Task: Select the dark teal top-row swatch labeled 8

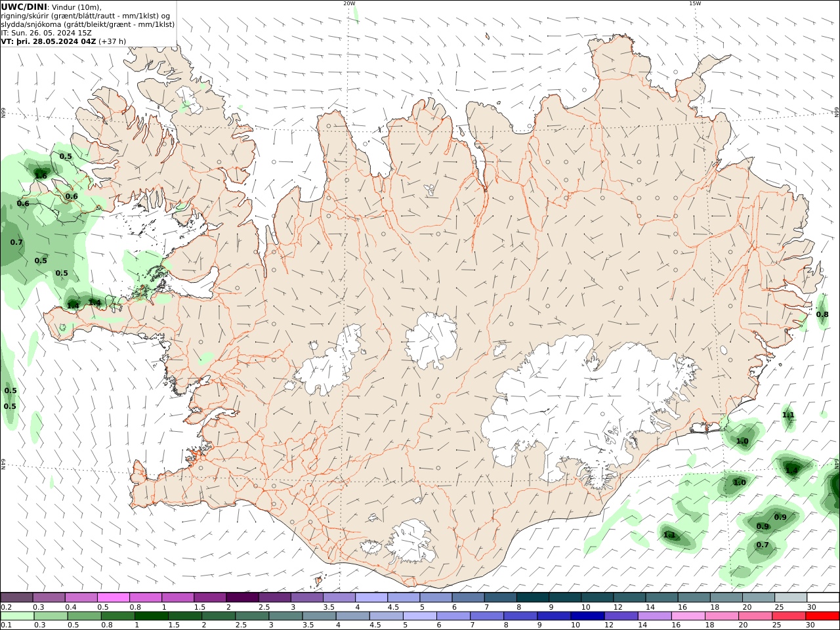Action: [533, 597]
